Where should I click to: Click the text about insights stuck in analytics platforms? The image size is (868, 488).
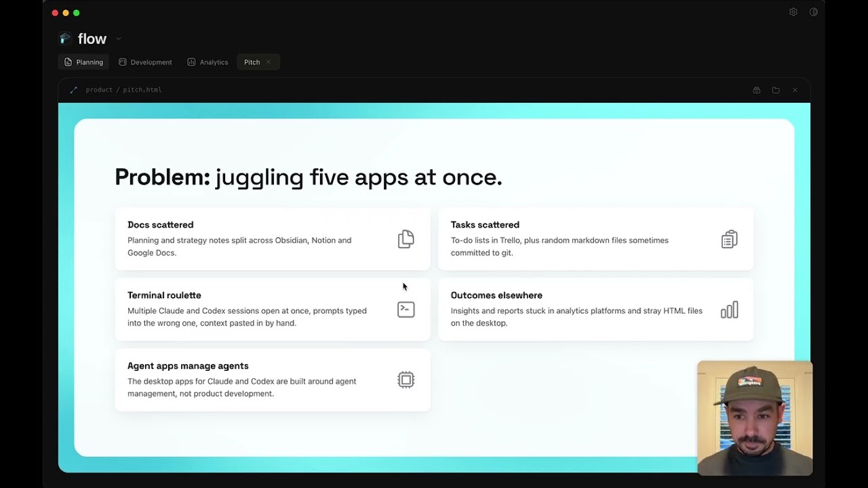click(x=576, y=317)
